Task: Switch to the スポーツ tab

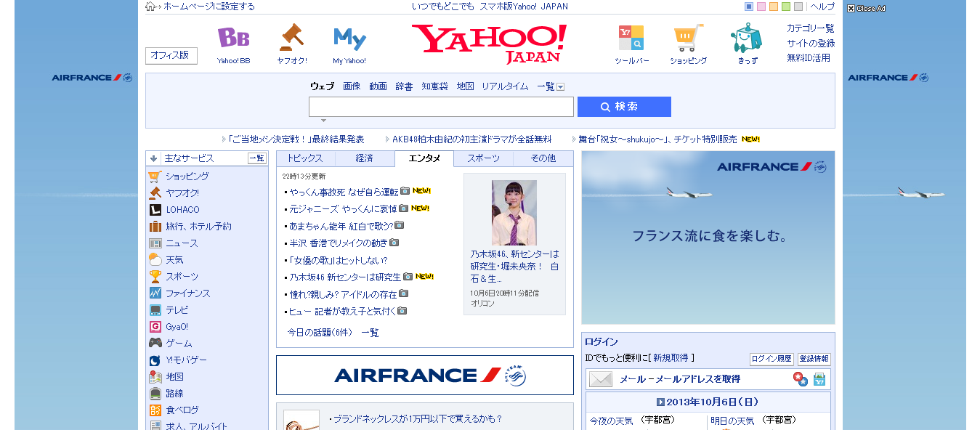Action: click(x=484, y=158)
